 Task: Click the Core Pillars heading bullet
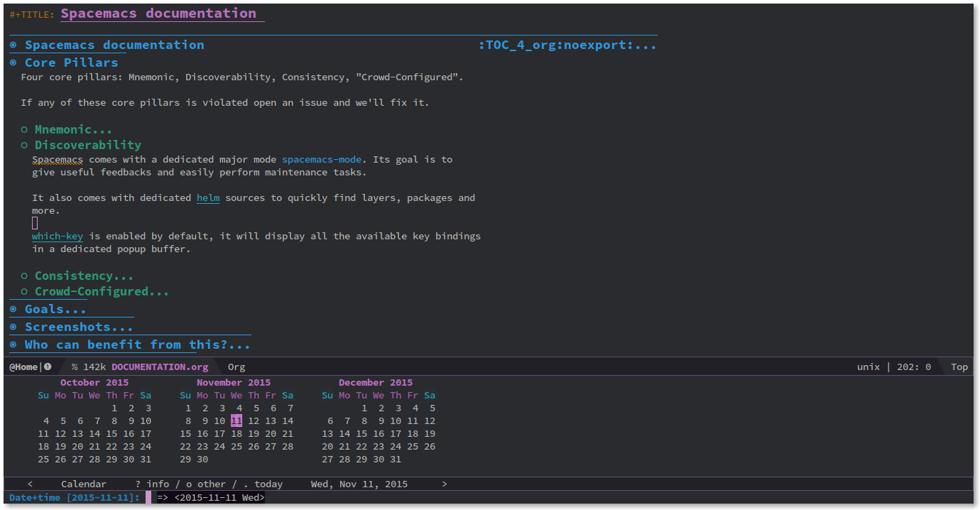tap(13, 63)
